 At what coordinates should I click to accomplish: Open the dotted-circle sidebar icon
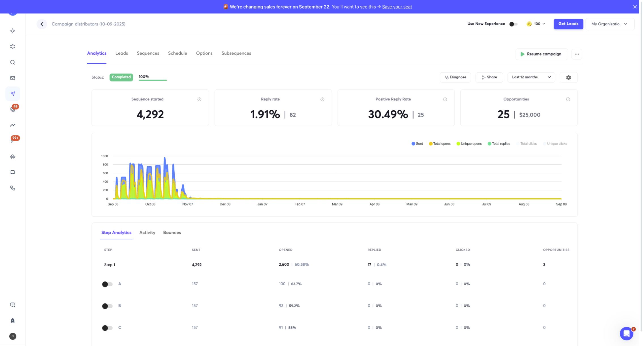coord(12,46)
